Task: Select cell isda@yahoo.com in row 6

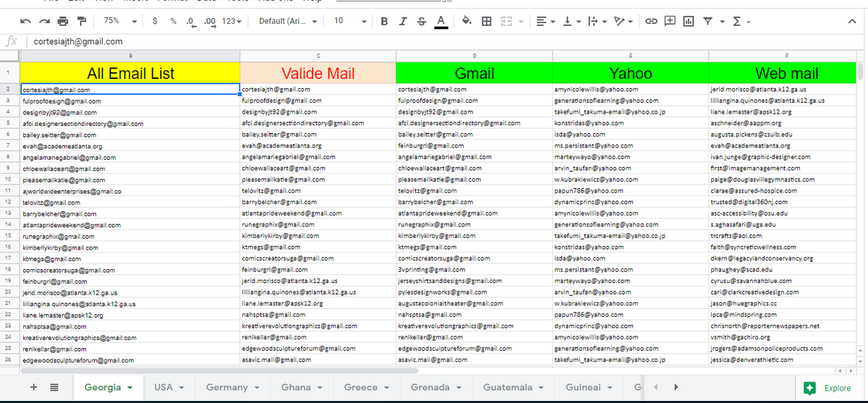Action: [x=630, y=135]
